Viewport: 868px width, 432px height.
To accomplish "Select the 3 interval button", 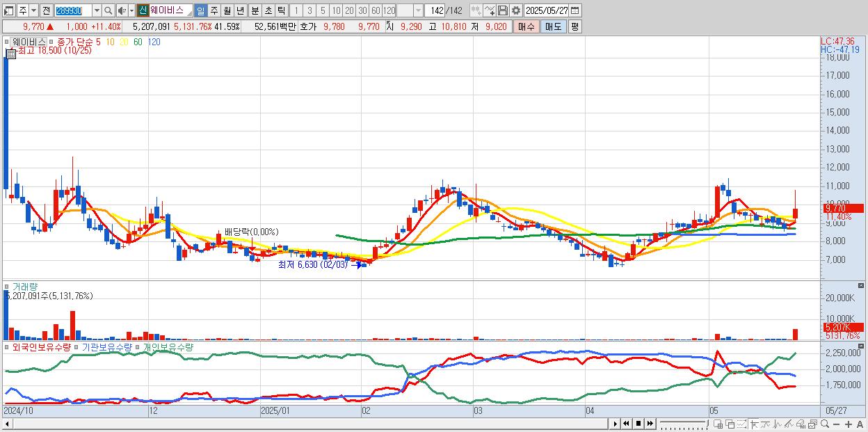I will (x=310, y=10).
